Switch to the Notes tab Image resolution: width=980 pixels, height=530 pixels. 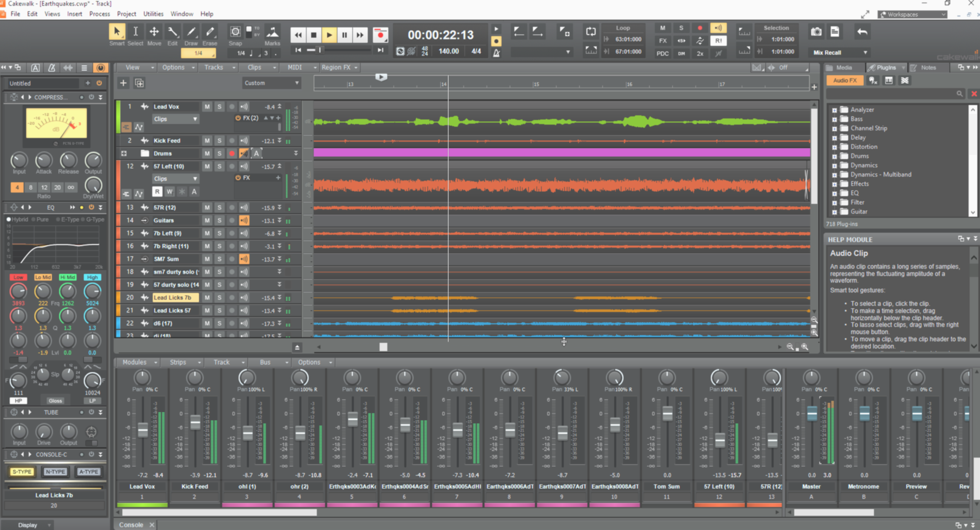tap(928, 68)
